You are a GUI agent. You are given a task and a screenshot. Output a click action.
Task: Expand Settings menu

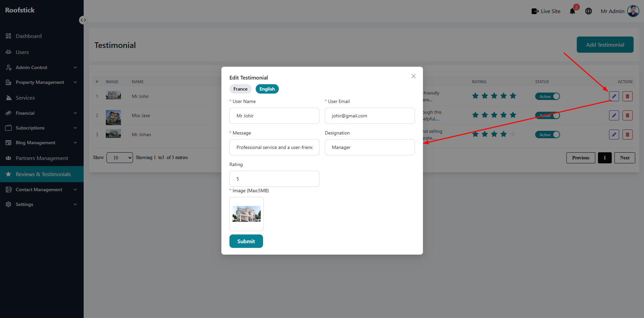42,204
